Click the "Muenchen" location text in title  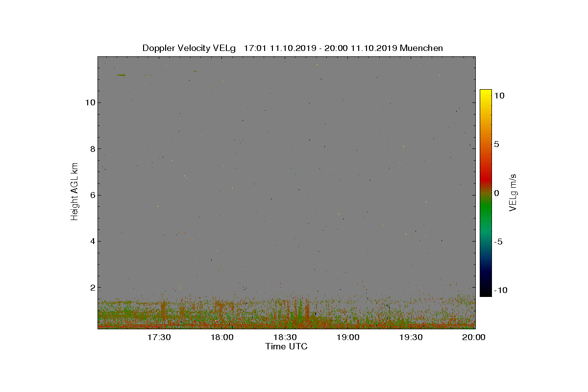pos(421,48)
